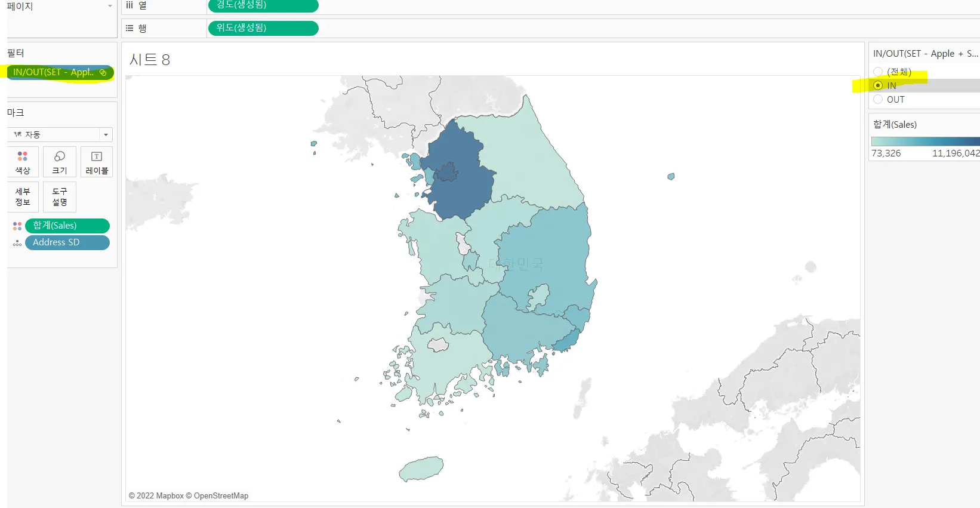Click the 시트 8 sheet title
Screen dimensions: 980x508
click(x=150, y=60)
